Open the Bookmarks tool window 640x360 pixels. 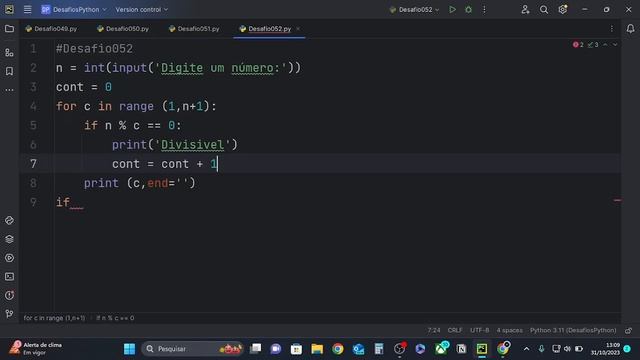9,71
